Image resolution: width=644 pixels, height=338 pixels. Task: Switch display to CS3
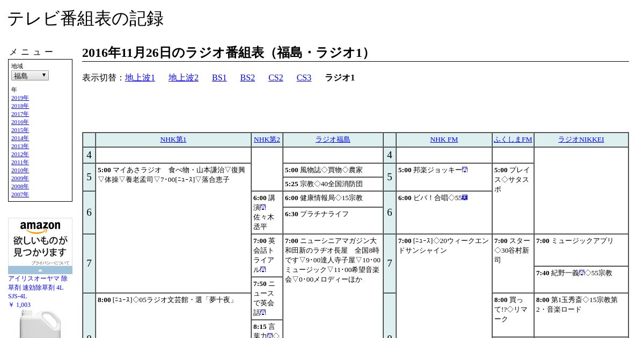point(304,78)
